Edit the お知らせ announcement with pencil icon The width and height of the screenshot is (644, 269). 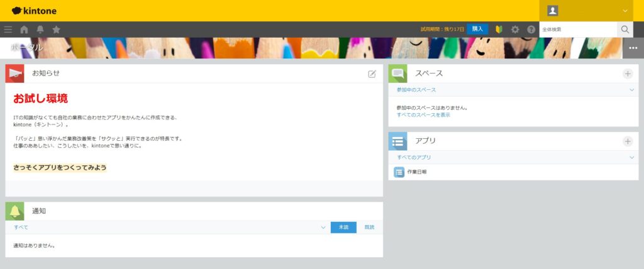pyautogui.click(x=372, y=74)
